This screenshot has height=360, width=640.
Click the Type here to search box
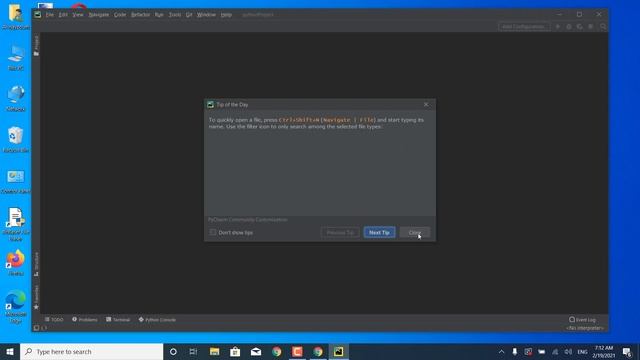click(91, 351)
